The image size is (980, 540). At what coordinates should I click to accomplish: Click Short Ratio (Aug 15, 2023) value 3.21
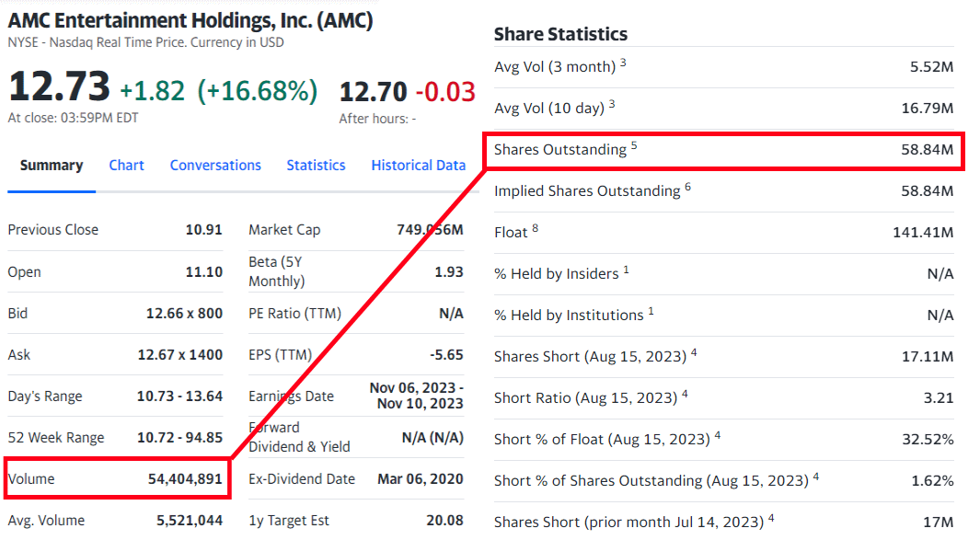[939, 397]
